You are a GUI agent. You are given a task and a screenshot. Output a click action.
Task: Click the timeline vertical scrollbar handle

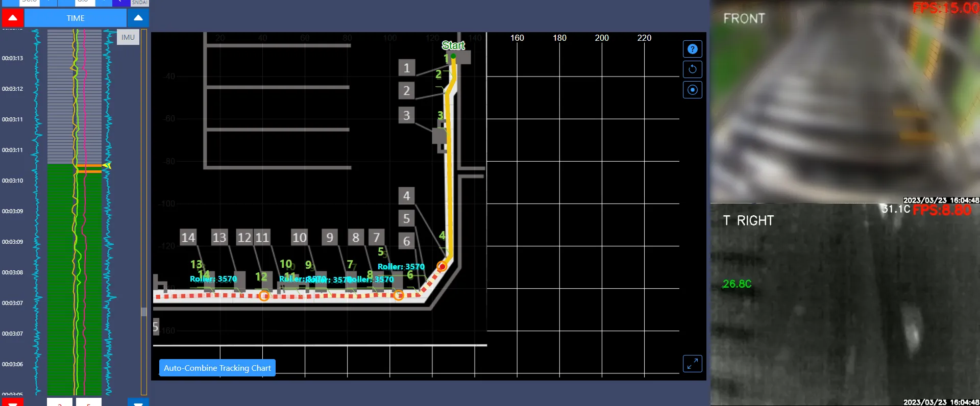(144, 312)
